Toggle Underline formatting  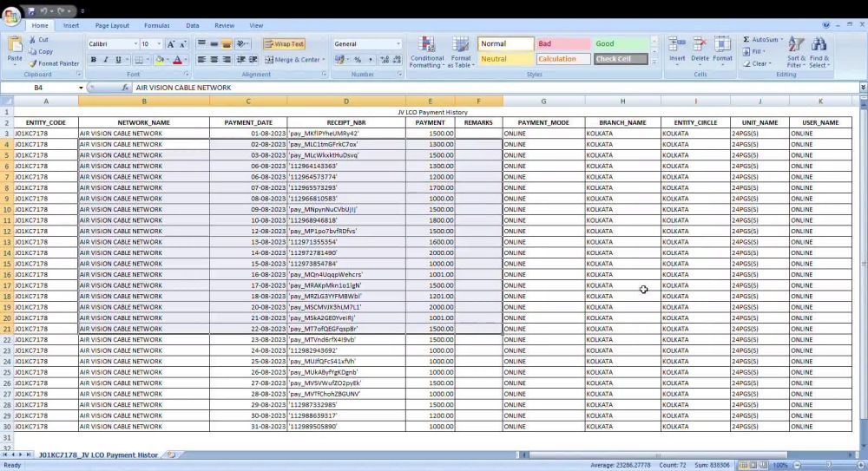pos(118,59)
